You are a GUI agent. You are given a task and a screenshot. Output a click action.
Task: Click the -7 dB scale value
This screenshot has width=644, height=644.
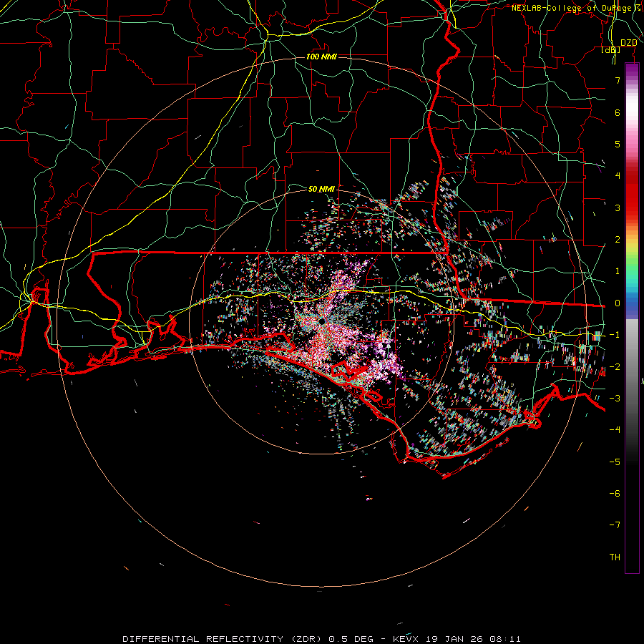[x=615, y=525]
